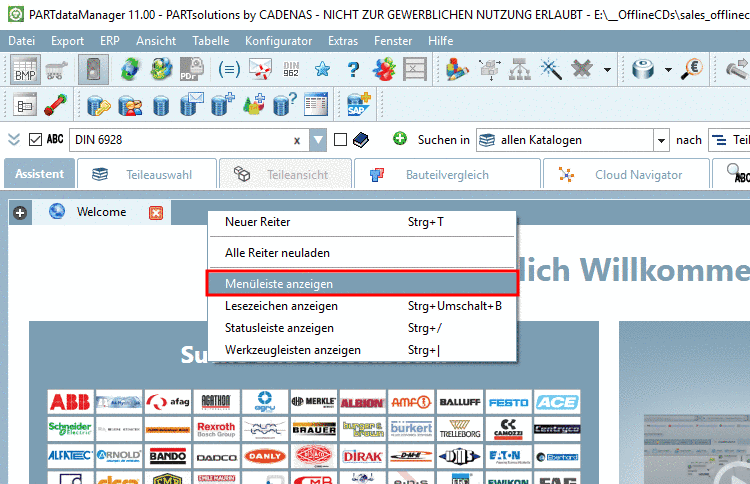Click the (≡) parentheses toolbar icon

pos(229,70)
